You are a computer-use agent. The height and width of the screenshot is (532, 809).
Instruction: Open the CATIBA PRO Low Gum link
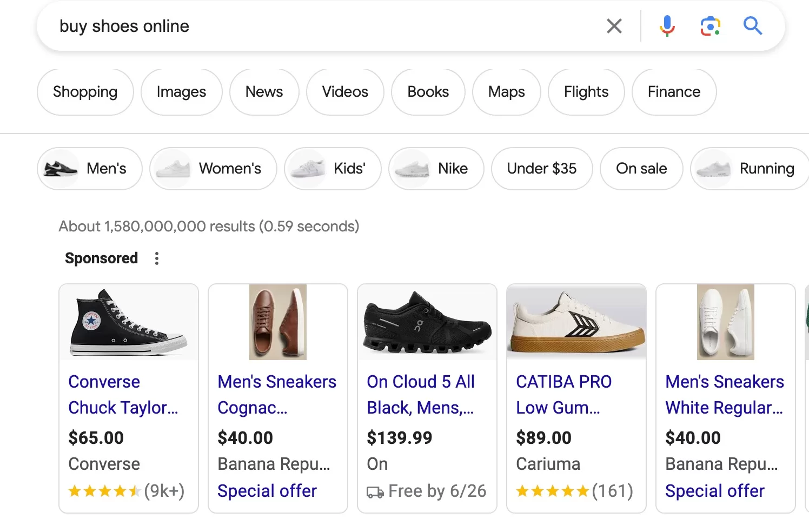coord(564,395)
